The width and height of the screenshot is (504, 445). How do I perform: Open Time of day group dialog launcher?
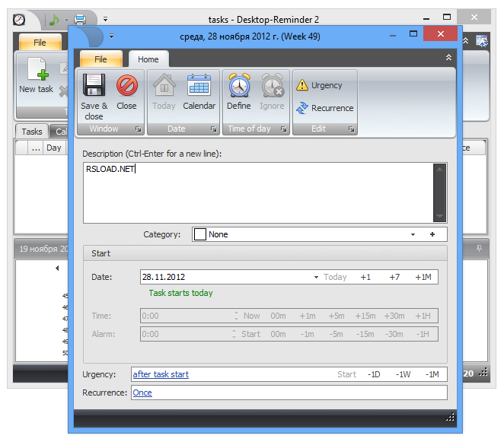point(283,129)
